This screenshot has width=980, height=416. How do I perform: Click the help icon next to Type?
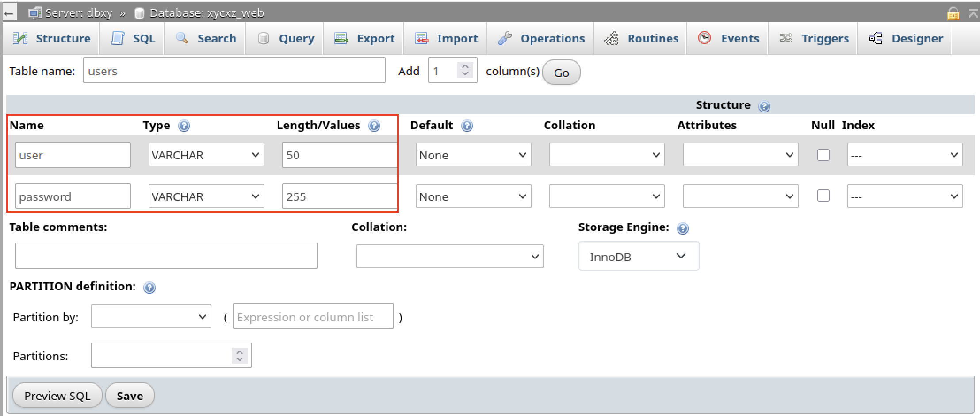(x=184, y=126)
